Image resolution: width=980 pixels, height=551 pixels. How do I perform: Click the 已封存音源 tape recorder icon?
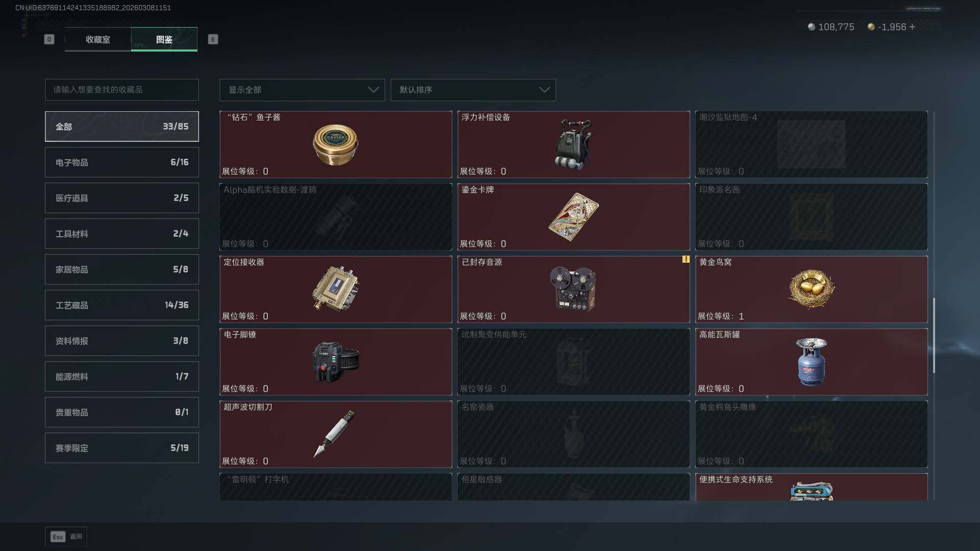coord(573,288)
